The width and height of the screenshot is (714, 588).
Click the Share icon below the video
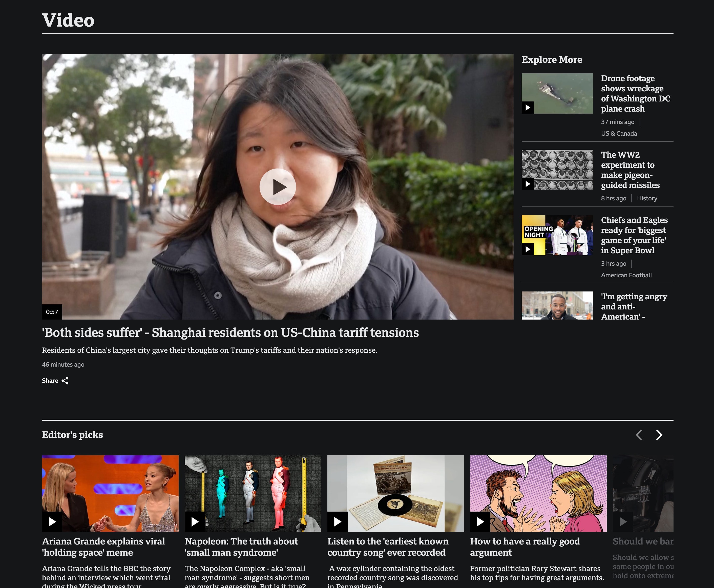click(65, 381)
